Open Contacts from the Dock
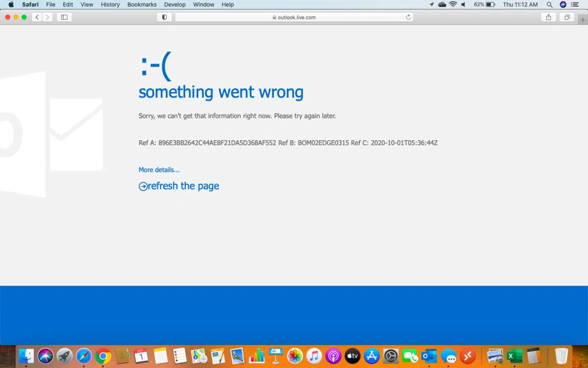 click(122, 356)
